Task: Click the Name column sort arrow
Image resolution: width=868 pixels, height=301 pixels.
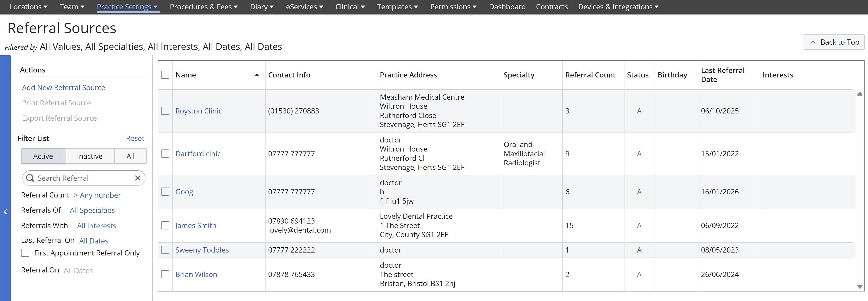Action: click(257, 75)
